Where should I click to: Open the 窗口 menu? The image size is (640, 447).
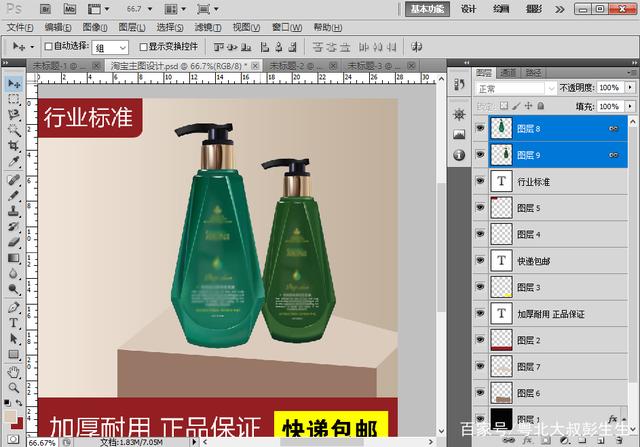click(x=287, y=27)
